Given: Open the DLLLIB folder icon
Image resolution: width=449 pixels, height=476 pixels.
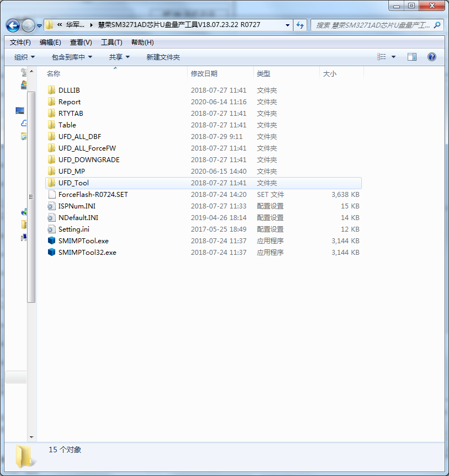Looking at the screenshot, I should (52, 90).
